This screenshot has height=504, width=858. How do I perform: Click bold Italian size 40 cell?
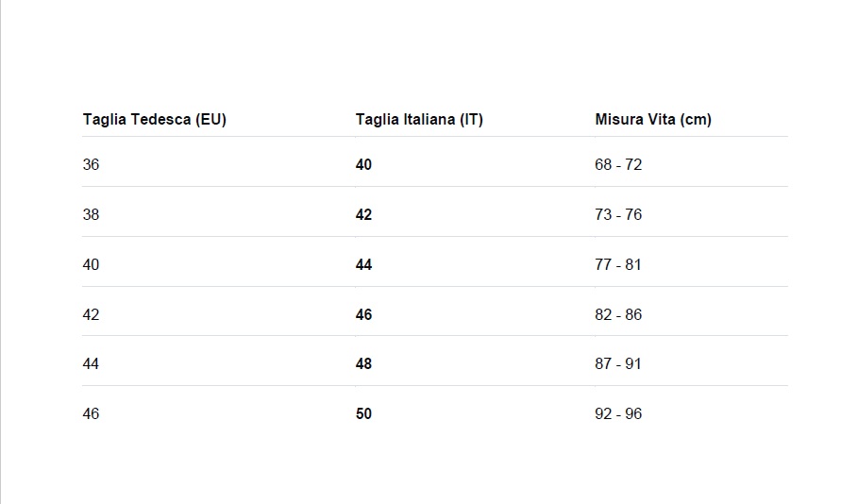pos(363,164)
